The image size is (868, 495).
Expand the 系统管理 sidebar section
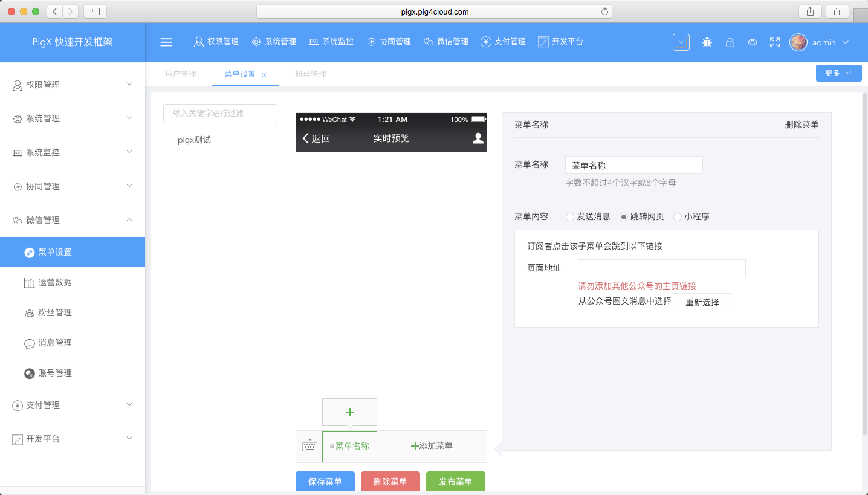click(x=73, y=118)
